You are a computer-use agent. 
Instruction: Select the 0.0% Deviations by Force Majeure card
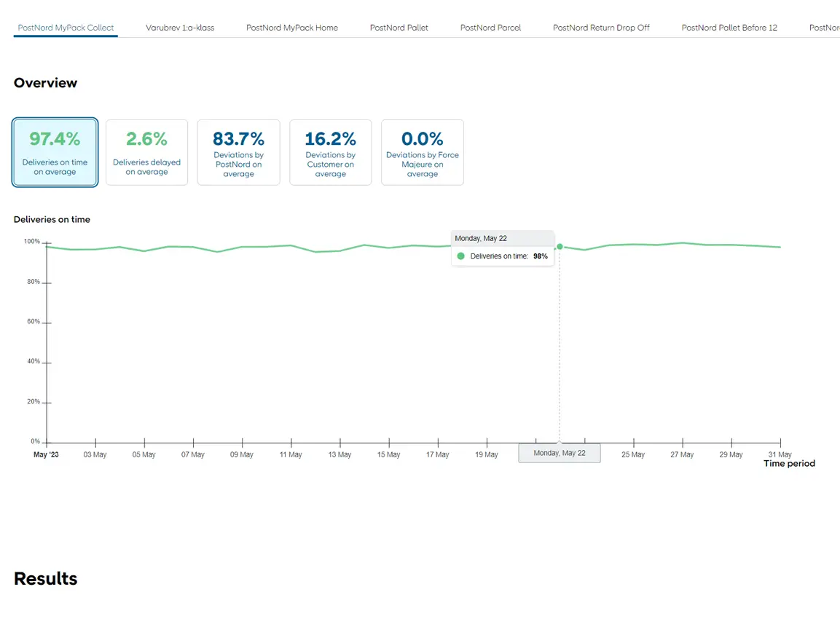[423, 152]
